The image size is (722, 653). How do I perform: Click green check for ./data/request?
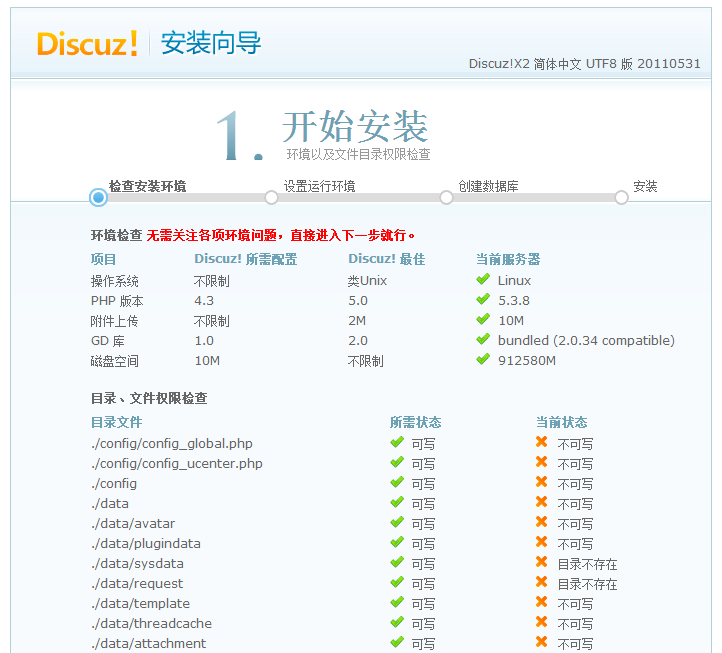tap(397, 582)
